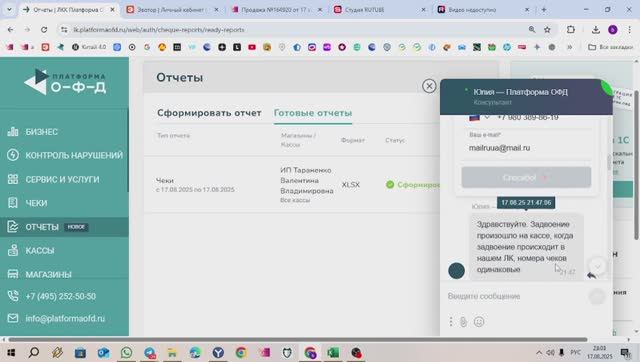Click the grey Спасибо button in chat
640x362 pixels.
coord(526,178)
